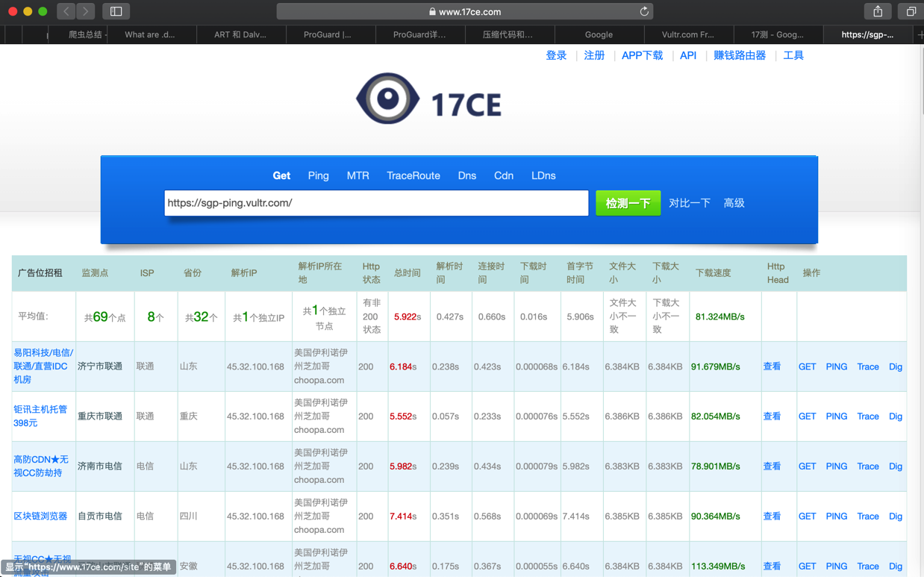Click Trace in 济宁市联通 row

[x=867, y=367]
